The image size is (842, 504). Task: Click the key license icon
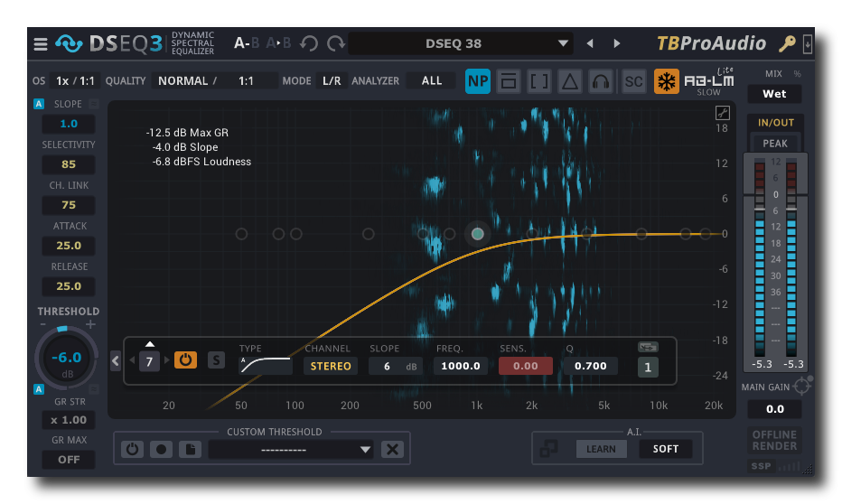787,43
